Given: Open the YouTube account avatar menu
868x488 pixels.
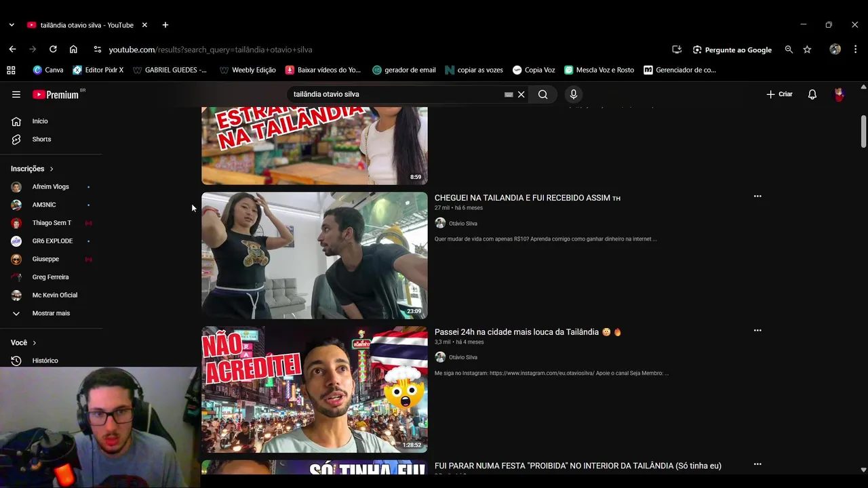Looking at the screenshot, I should tap(840, 94).
